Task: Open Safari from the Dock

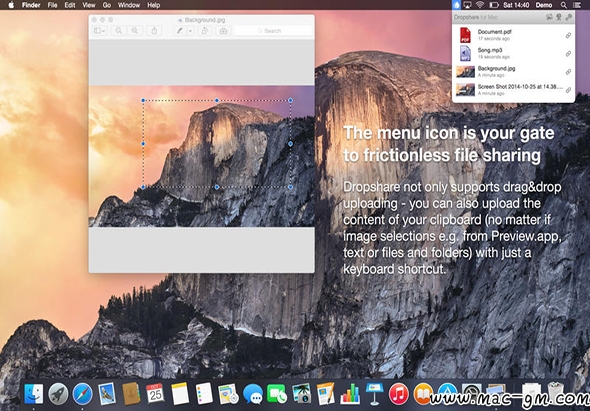Action: [x=82, y=394]
